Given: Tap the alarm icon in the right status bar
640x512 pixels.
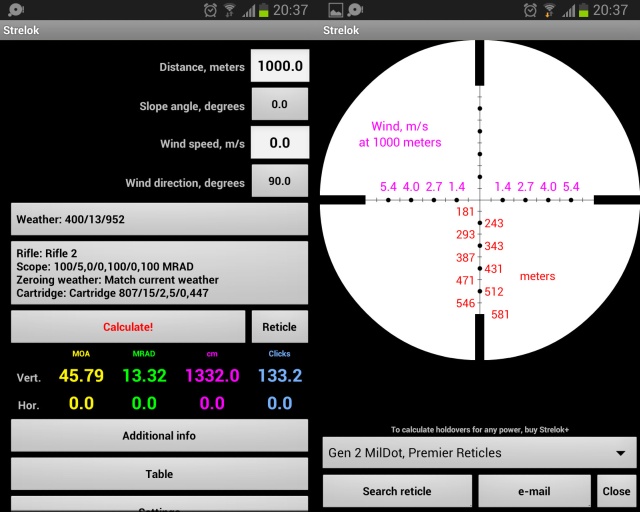Looking at the screenshot, I should [530, 10].
